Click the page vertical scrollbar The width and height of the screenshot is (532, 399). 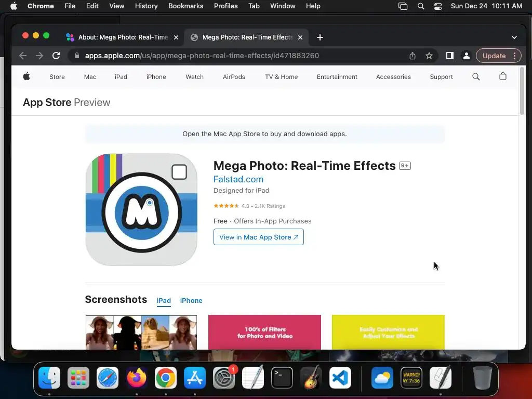tap(522, 91)
